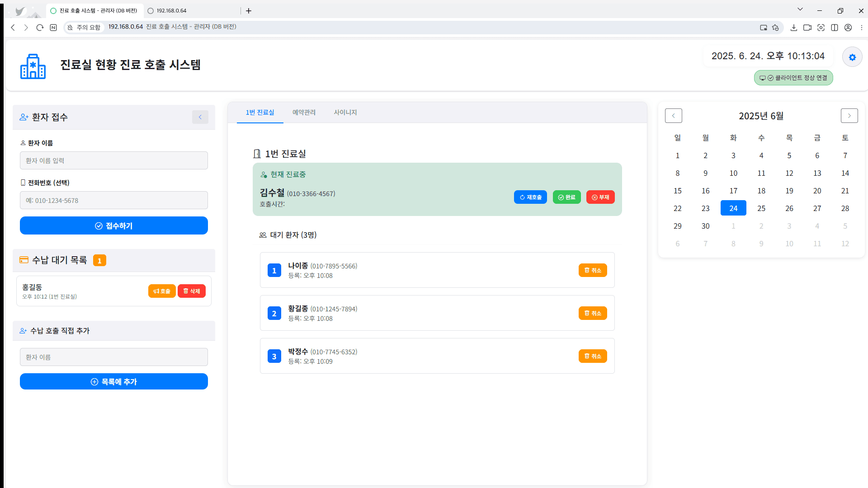This screenshot has height=488, width=868.
Task: Mark 김수철 as absent with 부재
Action: pos(600,197)
